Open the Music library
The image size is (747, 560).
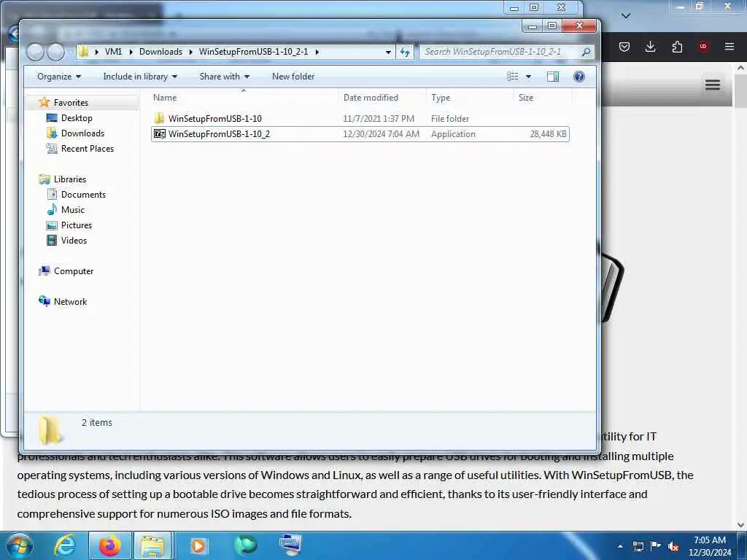point(72,210)
